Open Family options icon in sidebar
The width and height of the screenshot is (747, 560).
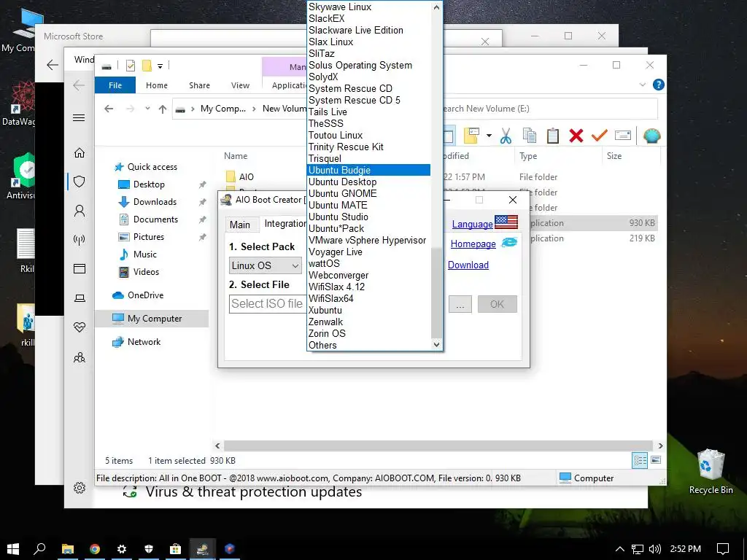coord(80,357)
